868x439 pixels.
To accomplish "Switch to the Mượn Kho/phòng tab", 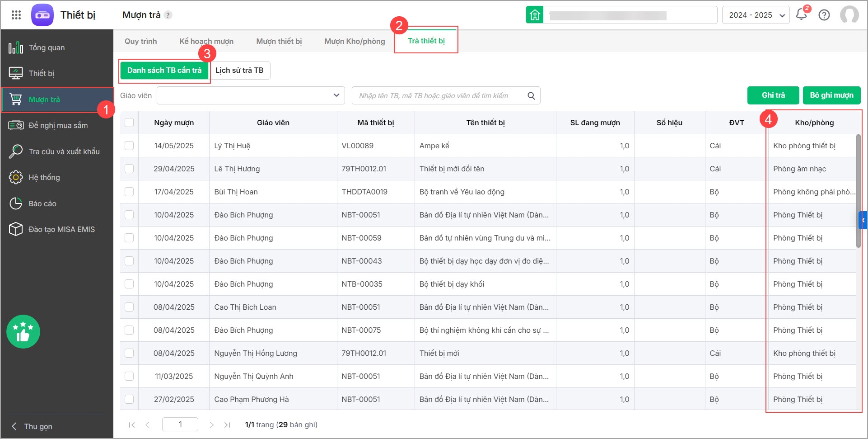I will [x=355, y=41].
